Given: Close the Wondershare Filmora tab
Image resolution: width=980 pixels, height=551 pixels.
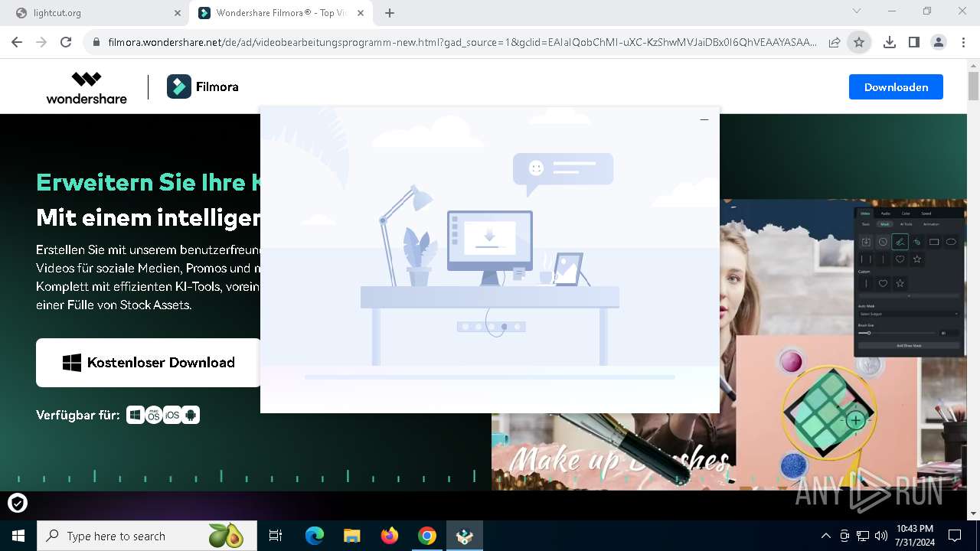Looking at the screenshot, I should 360,13.
